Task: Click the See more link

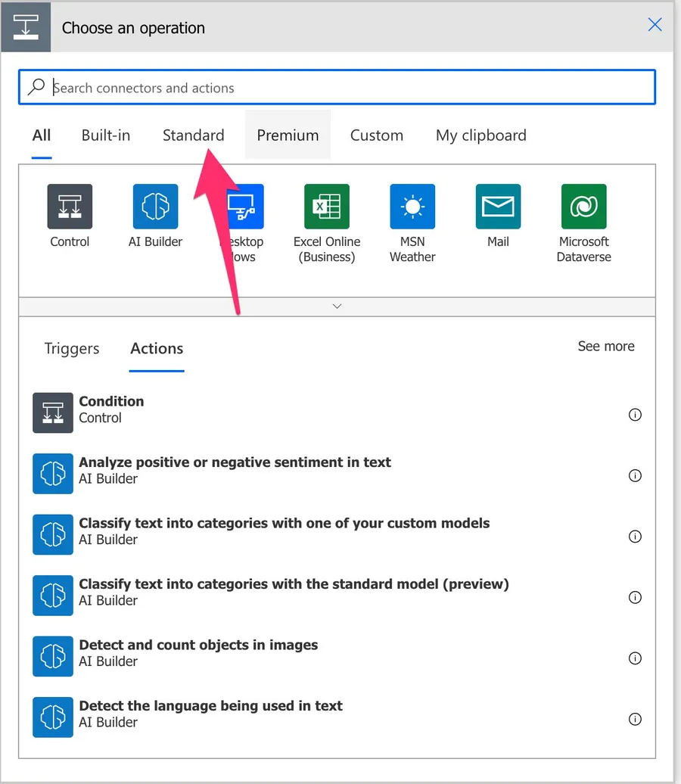Action: coord(605,347)
